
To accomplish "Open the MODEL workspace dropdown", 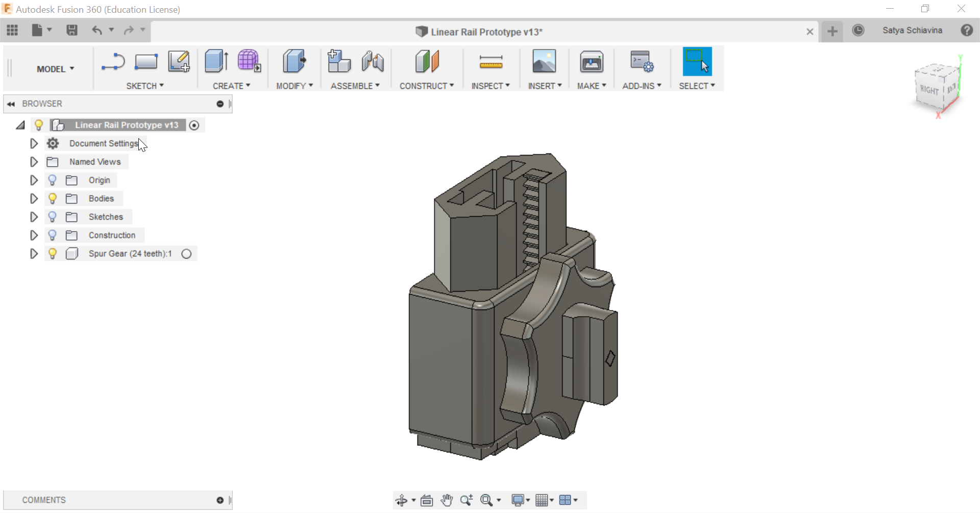I will tap(55, 69).
